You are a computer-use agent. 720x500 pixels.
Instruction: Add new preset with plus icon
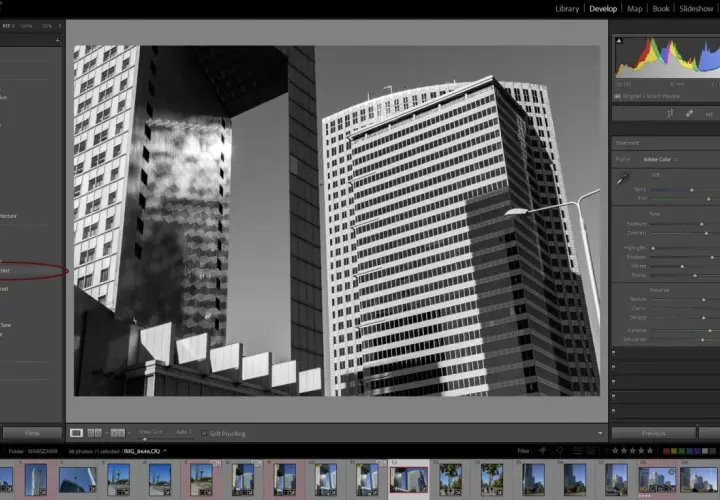coord(57,41)
